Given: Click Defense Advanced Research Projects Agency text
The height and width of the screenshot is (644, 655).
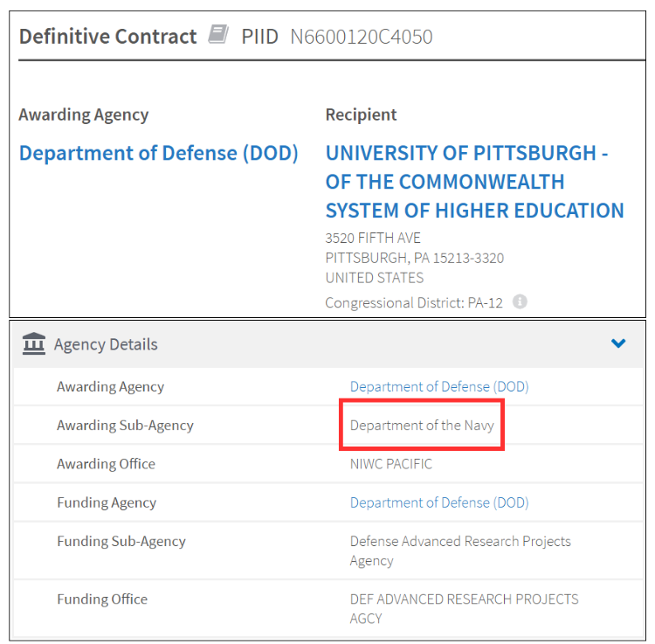Looking at the screenshot, I should click(460, 551).
